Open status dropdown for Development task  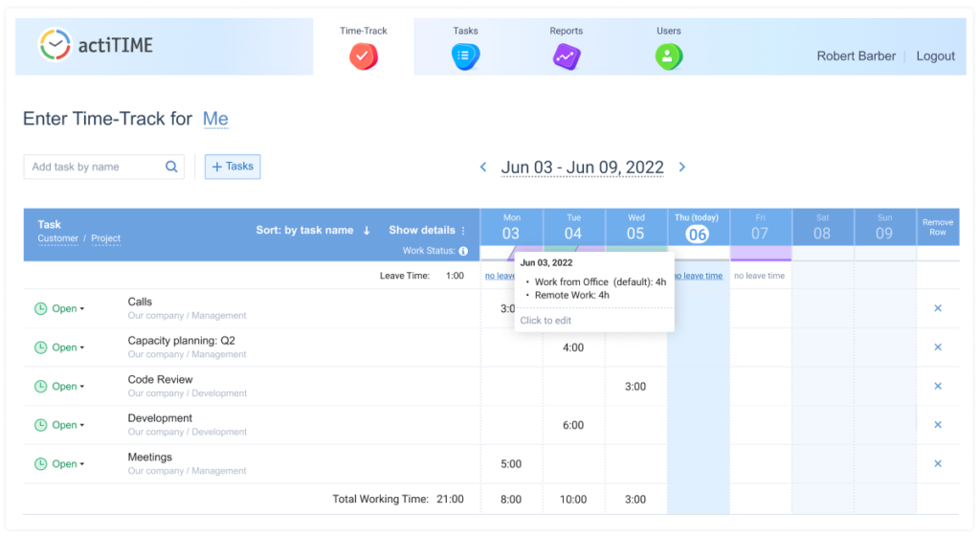pos(59,425)
